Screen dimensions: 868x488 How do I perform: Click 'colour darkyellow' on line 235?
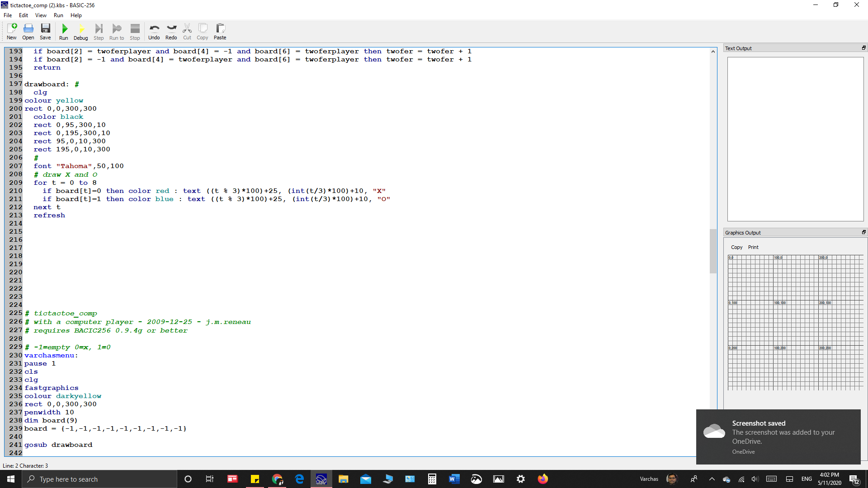tap(63, 396)
